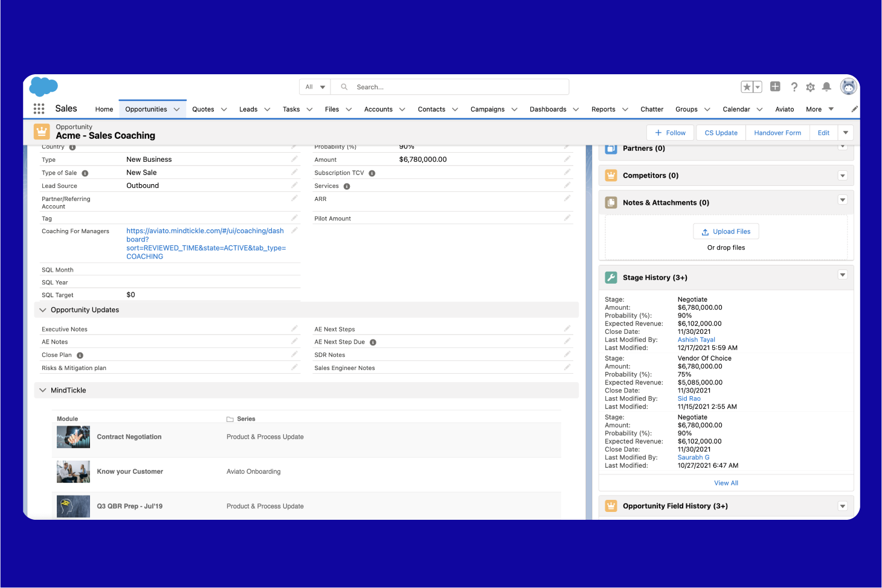882x588 pixels.
Task: Open the Setup gear icon
Action: coord(810,87)
